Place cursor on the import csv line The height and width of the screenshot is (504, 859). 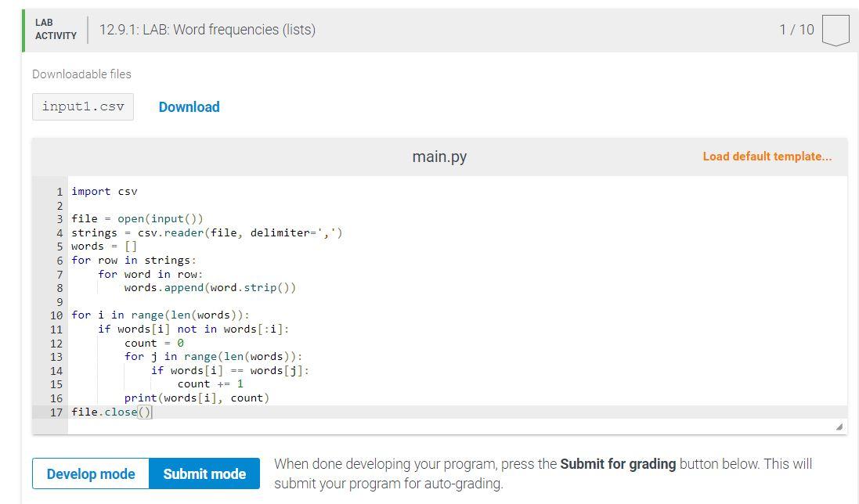click(x=104, y=192)
